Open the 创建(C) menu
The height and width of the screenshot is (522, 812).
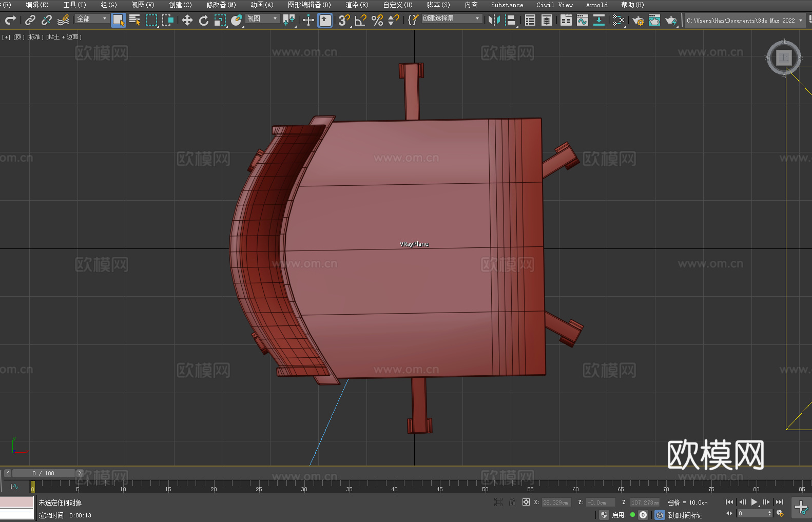pos(180,5)
